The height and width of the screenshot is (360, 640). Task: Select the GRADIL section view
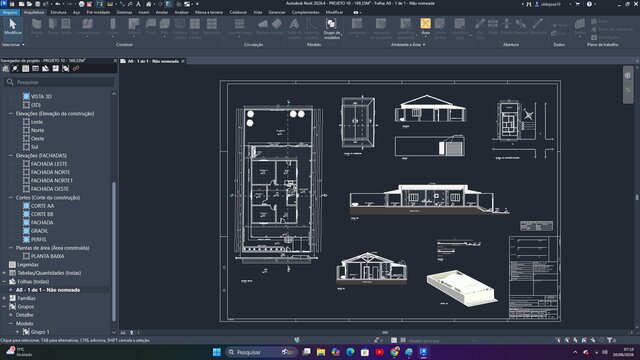tap(39, 231)
